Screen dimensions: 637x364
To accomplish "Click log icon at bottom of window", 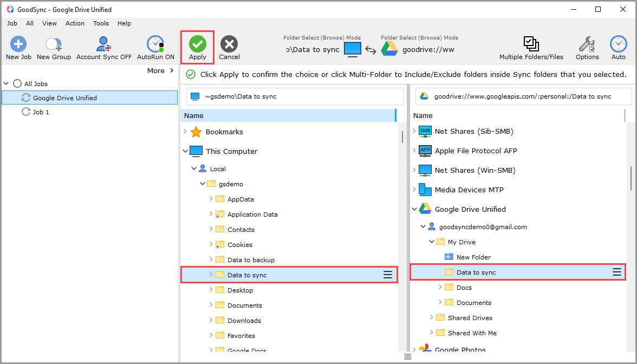I will [x=408, y=356].
